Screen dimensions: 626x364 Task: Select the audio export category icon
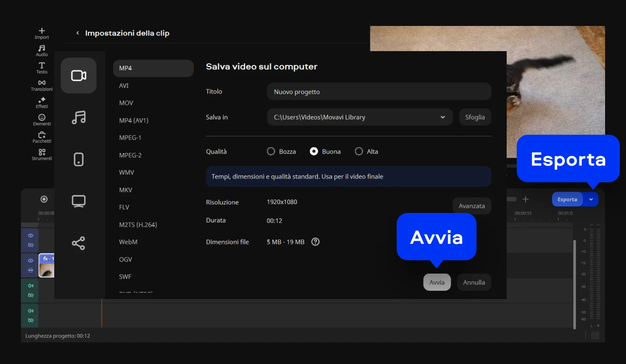click(x=79, y=117)
